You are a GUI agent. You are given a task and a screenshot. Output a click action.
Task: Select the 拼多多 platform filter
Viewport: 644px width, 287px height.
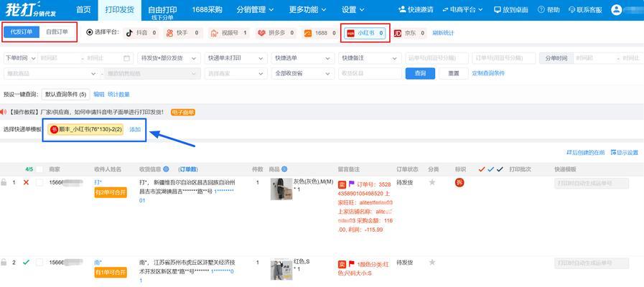click(x=276, y=33)
